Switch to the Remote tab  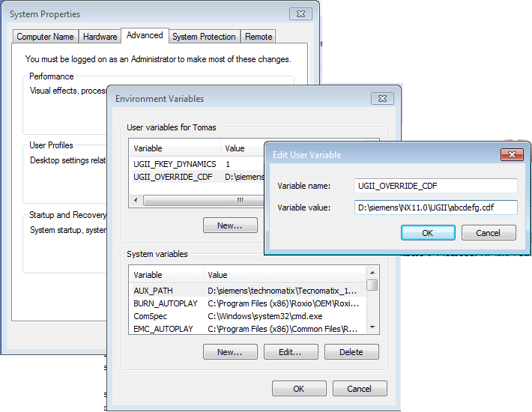(x=259, y=37)
